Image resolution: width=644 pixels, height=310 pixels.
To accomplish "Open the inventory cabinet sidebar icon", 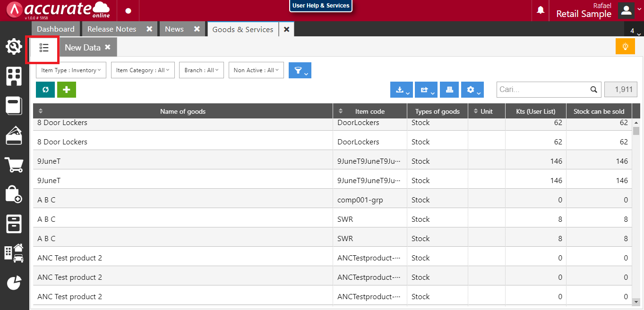I will pos(14,224).
